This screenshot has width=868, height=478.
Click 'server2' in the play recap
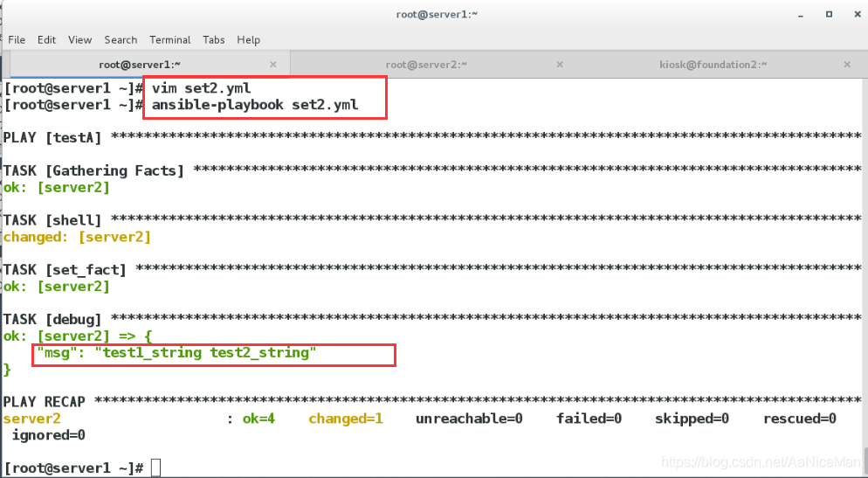click(32, 419)
